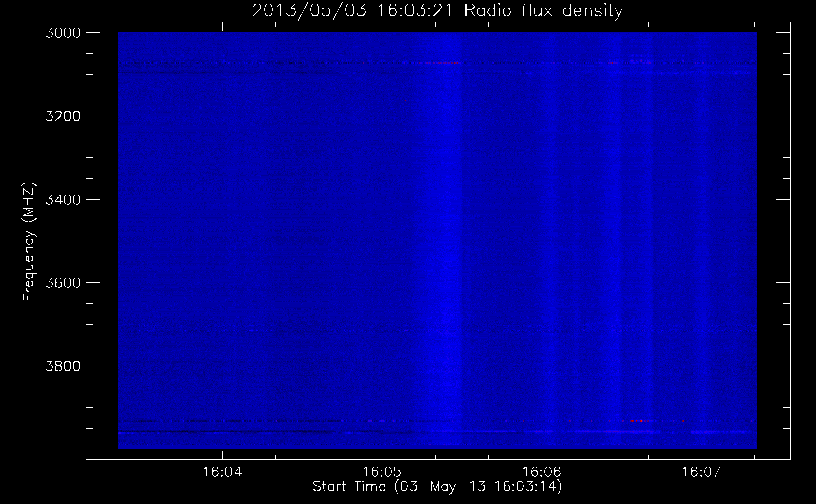The width and height of the screenshot is (816, 504).
Task: Click the 3400 frequency tick label
Action: [63, 200]
